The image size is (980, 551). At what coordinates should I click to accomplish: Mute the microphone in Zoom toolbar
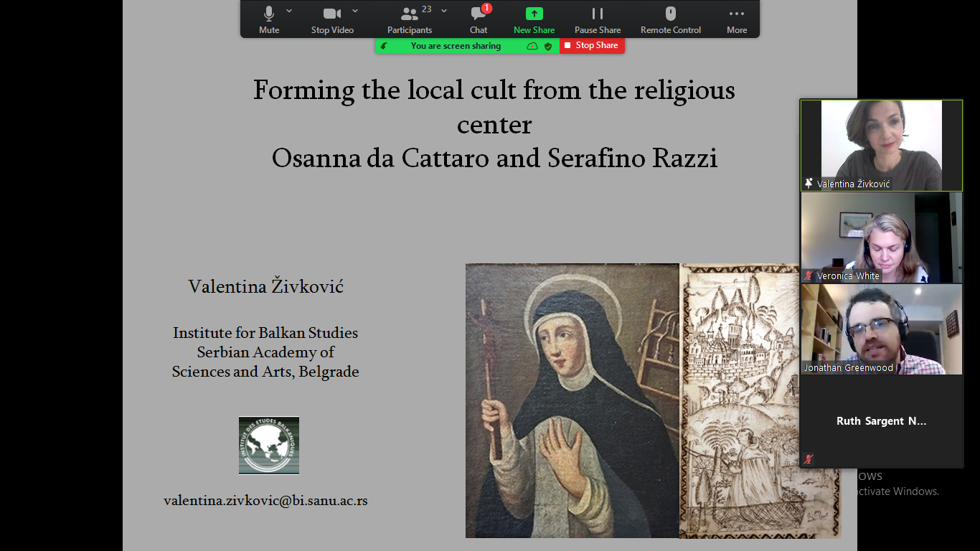coord(269,19)
